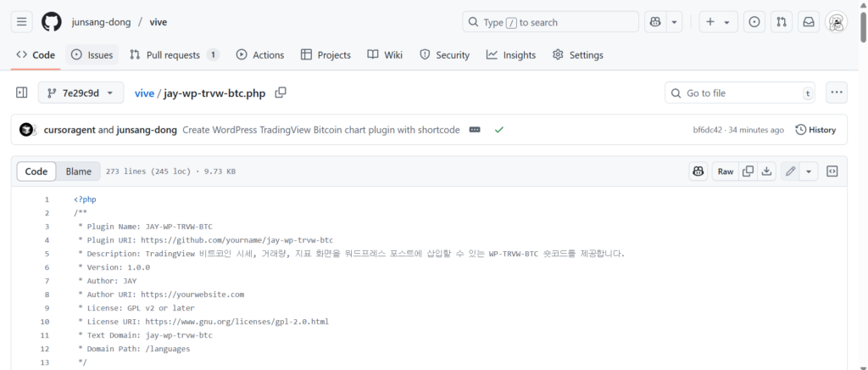Viewport: 868px width, 370px height.
Task: Click line number 1 in code
Action: point(47,199)
